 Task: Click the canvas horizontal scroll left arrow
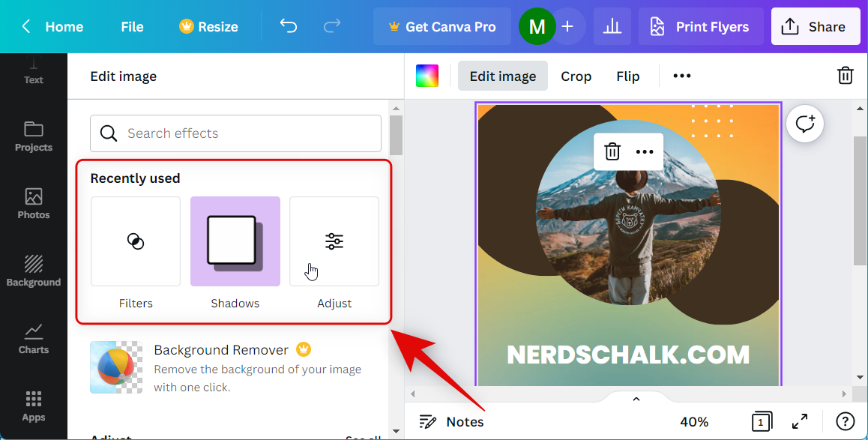click(x=413, y=394)
